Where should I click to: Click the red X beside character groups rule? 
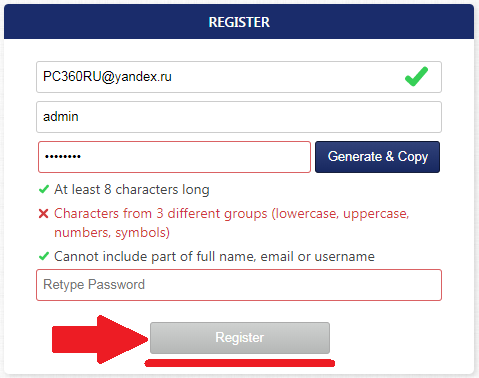coord(43,213)
